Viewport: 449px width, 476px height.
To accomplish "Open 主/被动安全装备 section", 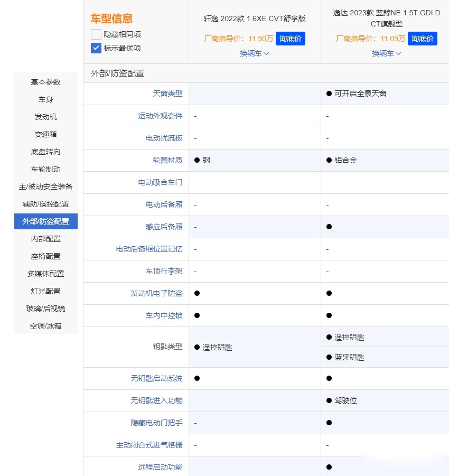I will 46,186.
